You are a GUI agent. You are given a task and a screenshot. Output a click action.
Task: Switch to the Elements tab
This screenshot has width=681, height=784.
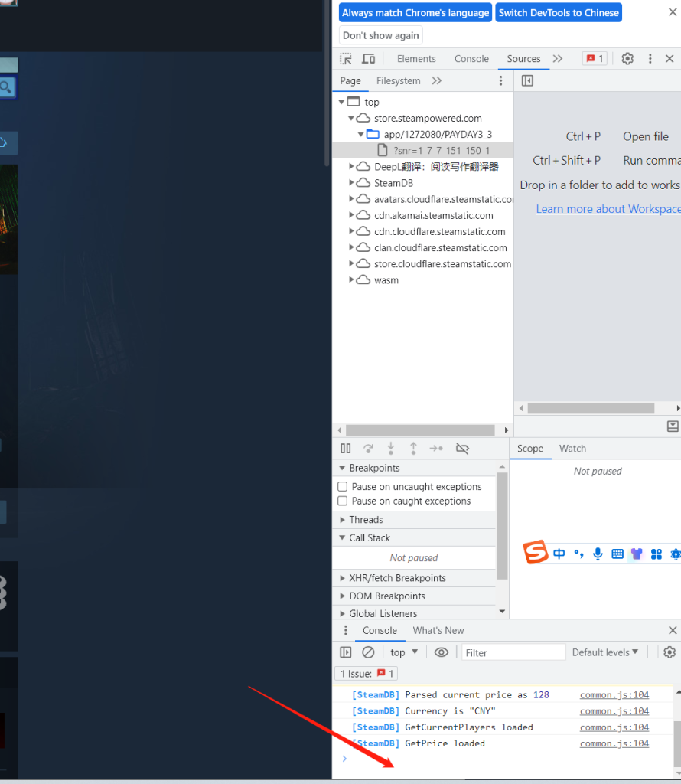coord(416,59)
